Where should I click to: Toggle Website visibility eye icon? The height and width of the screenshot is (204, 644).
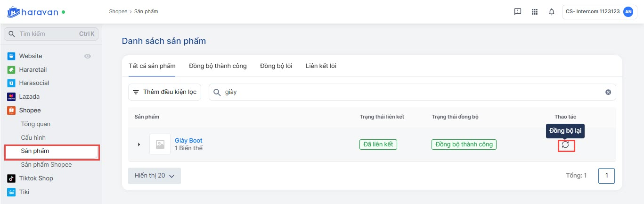87,56
